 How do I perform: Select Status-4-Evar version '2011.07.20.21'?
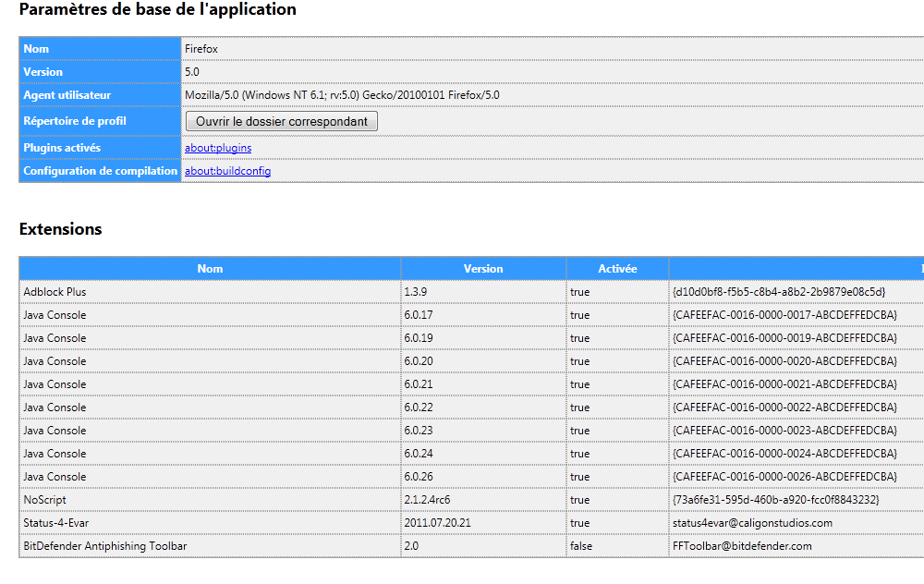[437, 523]
